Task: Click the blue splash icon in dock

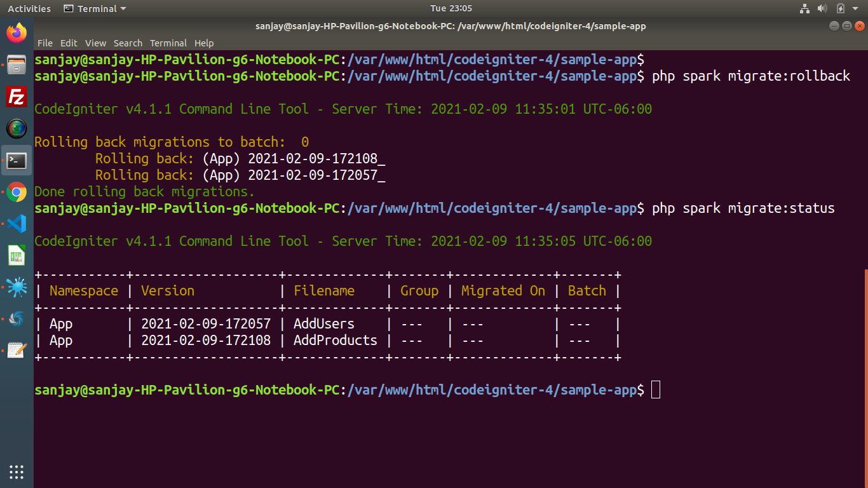Action: [x=17, y=287]
